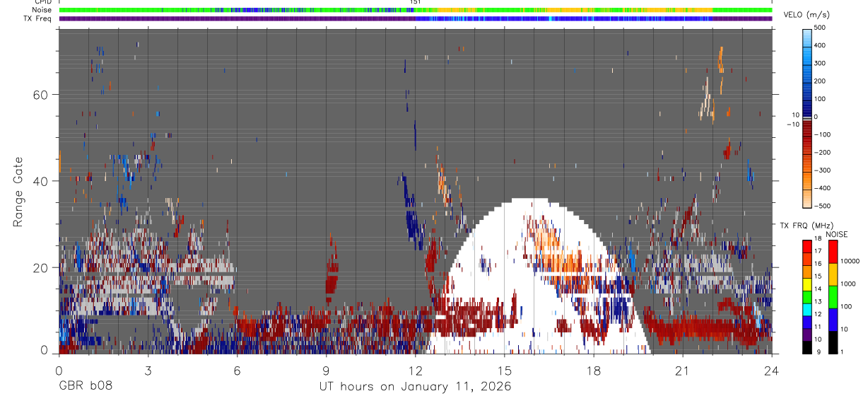Click the orange 1000–10000 NOISE legend swatch
Screen dimensions: 868x401
click(833, 274)
